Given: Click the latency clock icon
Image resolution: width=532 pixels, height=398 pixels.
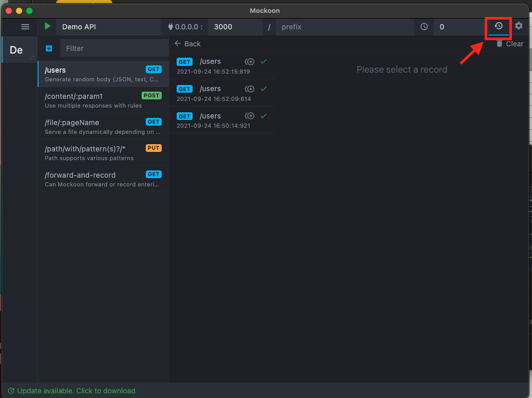Looking at the screenshot, I should click(x=423, y=26).
